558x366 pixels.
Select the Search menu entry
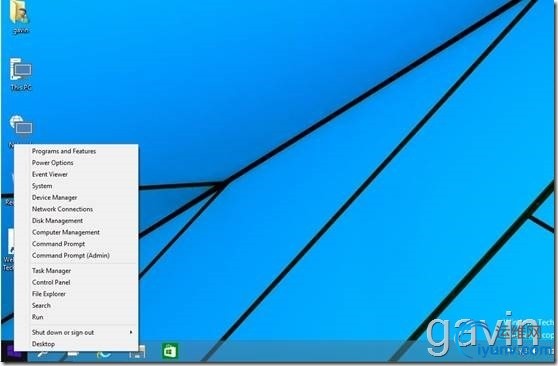click(x=76, y=305)
